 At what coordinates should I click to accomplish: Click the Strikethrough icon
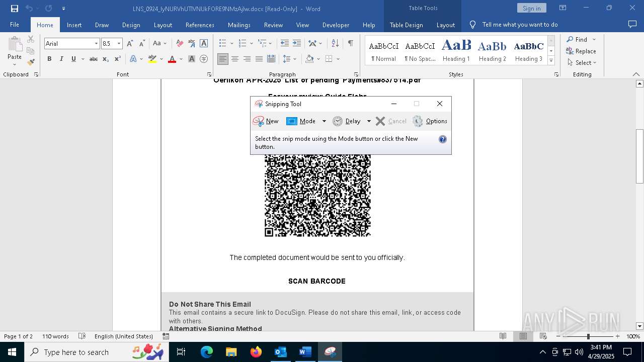tap(94, 59)
